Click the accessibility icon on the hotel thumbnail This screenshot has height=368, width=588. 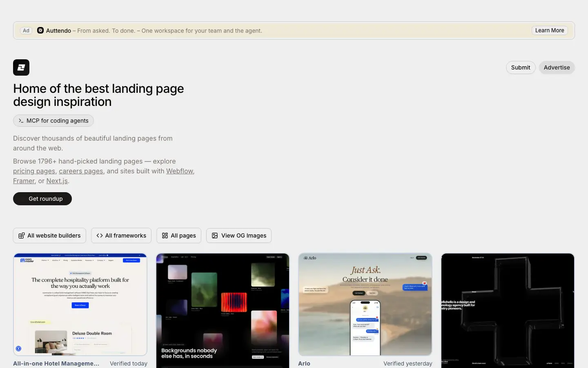18,349
